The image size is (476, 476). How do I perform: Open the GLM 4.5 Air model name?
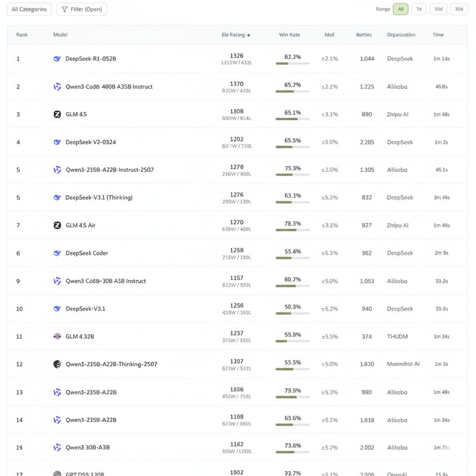pyautogui.click(x=80, y=225)
